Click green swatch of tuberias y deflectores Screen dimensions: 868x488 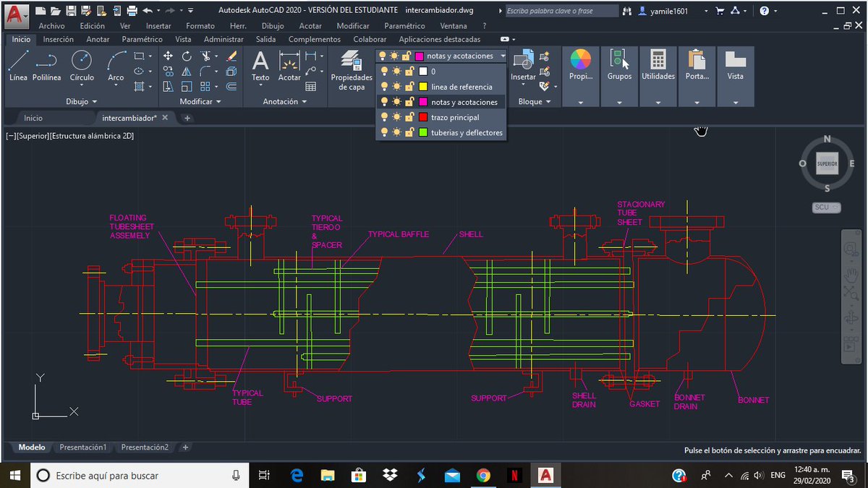(x=422, y=132)
